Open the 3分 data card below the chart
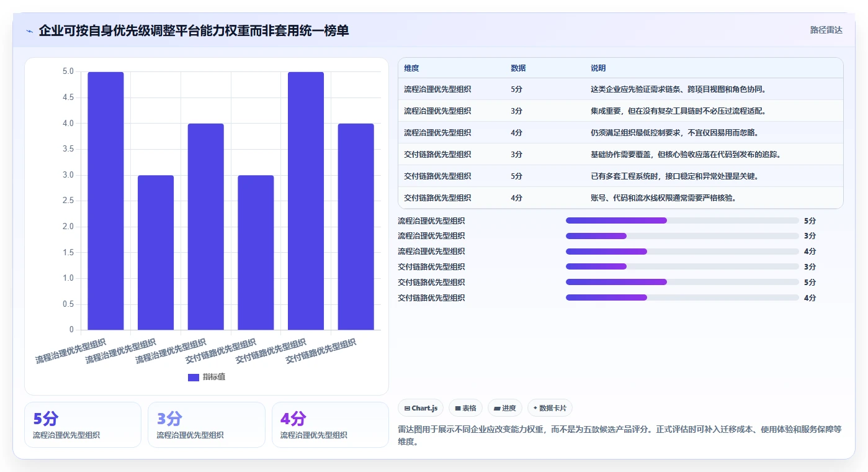 pyautogui.click(x=206, y=425)
